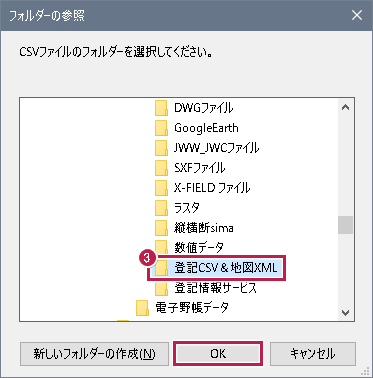The image size is (373, 378).
Task: Click the 縦横断sima folder icon
Action: pos(161,228)
